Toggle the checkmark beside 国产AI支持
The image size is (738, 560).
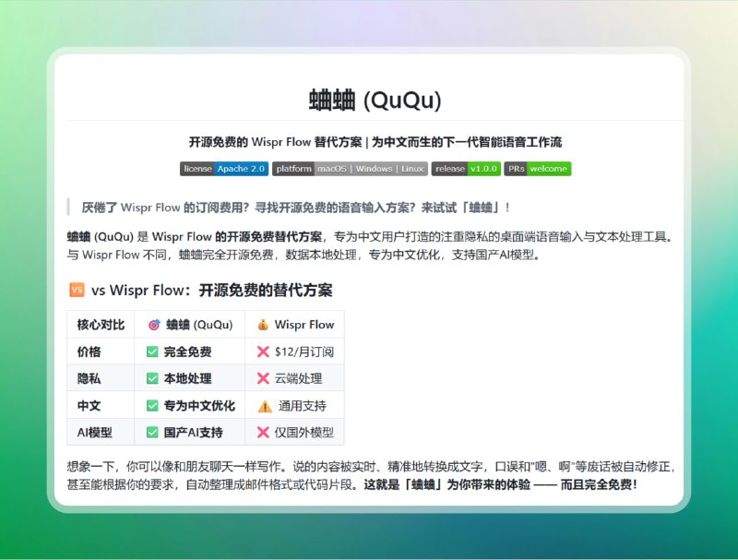(x=153, y=432)
